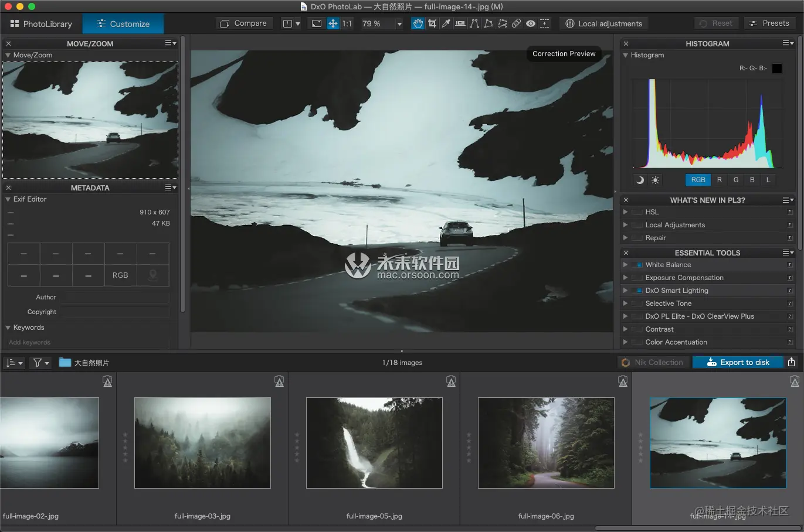This screenshot has height=532, width=804.
Task: Toggle DxO Smart Lighting on/off
Action: [x=638, y=291]
